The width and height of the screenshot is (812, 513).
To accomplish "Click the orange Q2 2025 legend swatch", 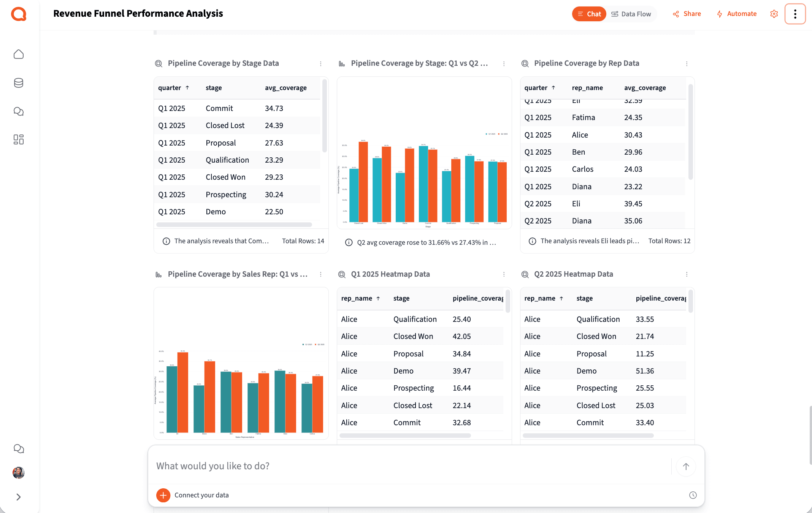I will pos(499,135).
